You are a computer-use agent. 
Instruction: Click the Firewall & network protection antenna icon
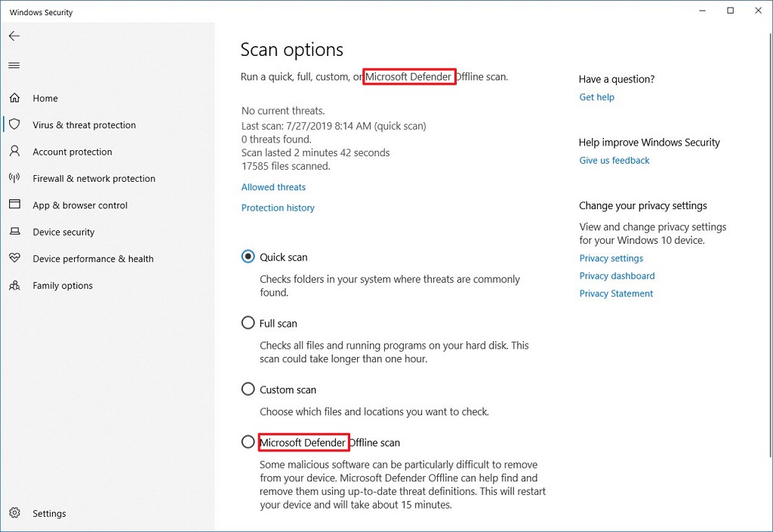pyautogui.click(x=15, y=178)
